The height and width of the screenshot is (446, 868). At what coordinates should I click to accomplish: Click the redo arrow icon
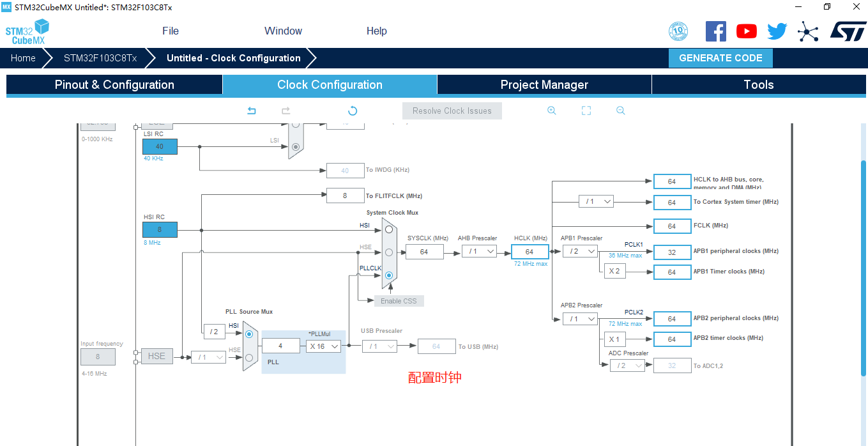coord(286,111)
